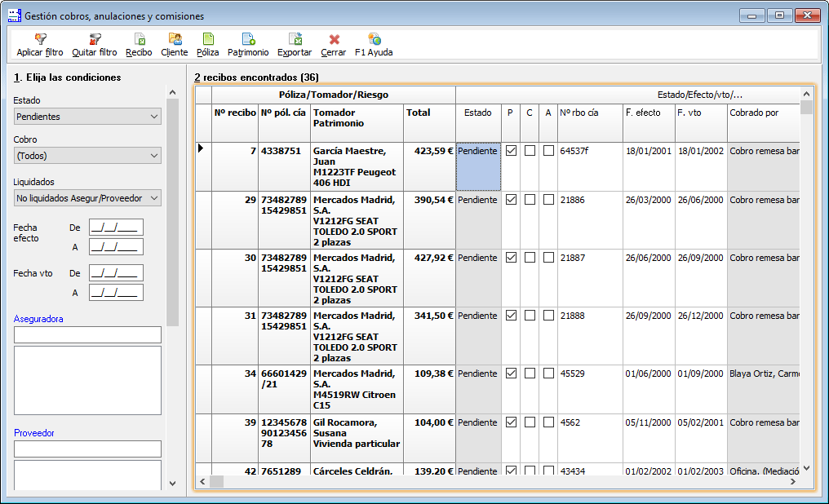Open the Póliza toolbar item

208,45
